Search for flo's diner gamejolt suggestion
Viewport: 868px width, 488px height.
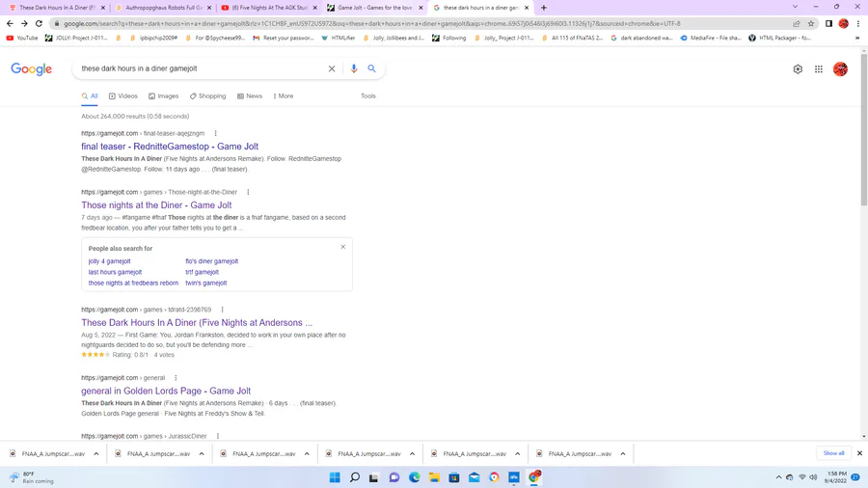click(x=211, y=261)
